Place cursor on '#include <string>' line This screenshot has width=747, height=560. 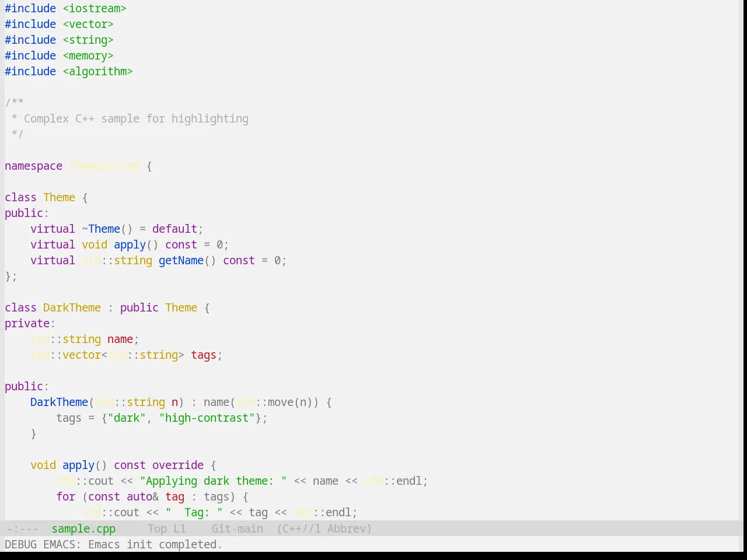[x=59, y=40]
